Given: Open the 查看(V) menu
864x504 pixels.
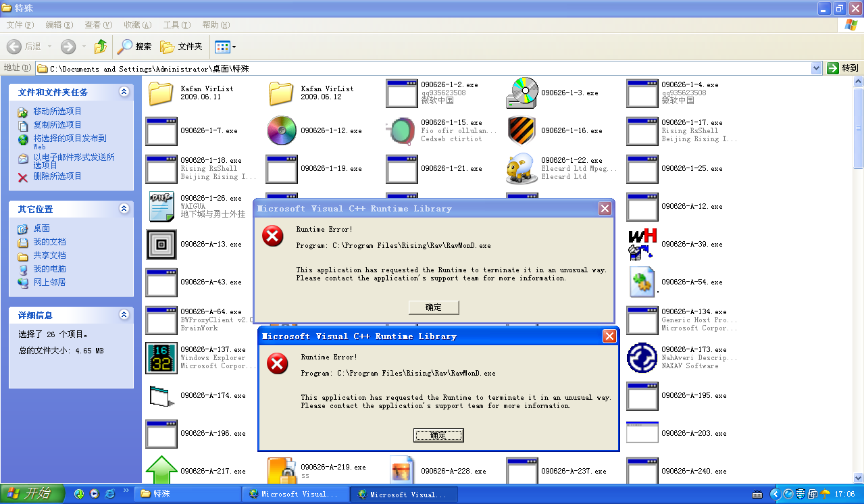Looking at the screenshot, I should [x=99, y=25].
